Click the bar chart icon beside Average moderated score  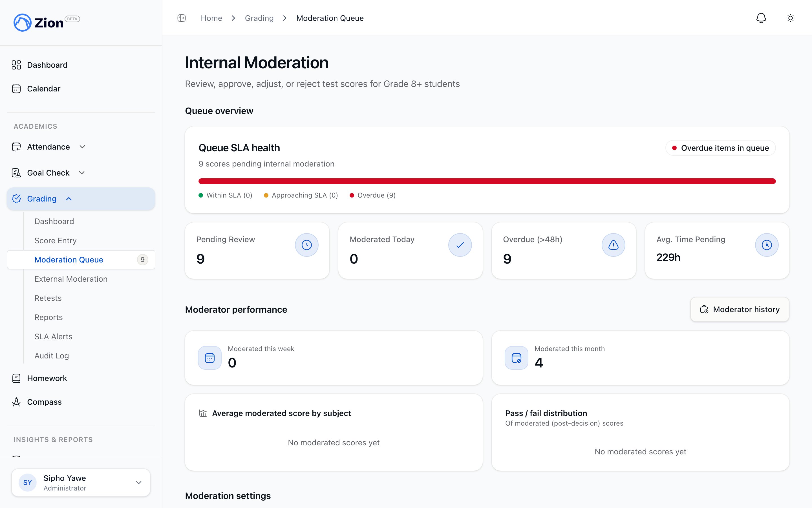pos(203,413)
